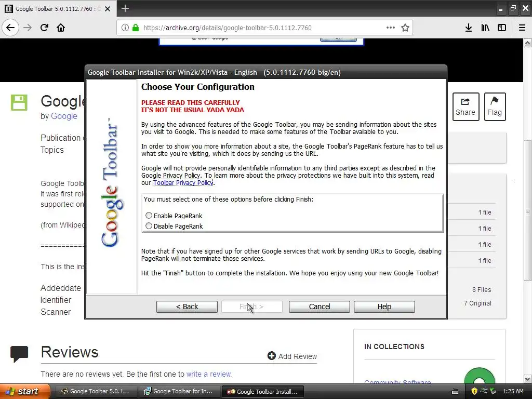Open installer Help button

(384, 307)
